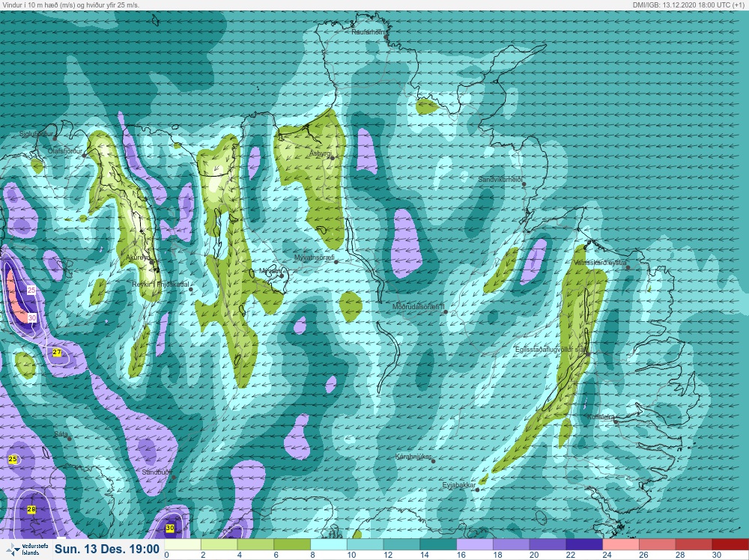Click the yellow 25 gust label near Sáta
Screen dimensions: 749x560
point(13,459)
